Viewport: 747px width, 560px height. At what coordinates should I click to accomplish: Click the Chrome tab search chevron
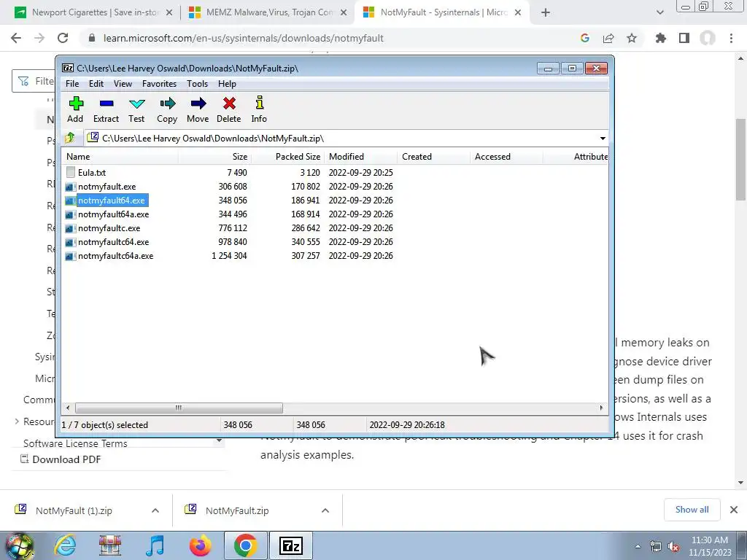[x=659, y=13]
